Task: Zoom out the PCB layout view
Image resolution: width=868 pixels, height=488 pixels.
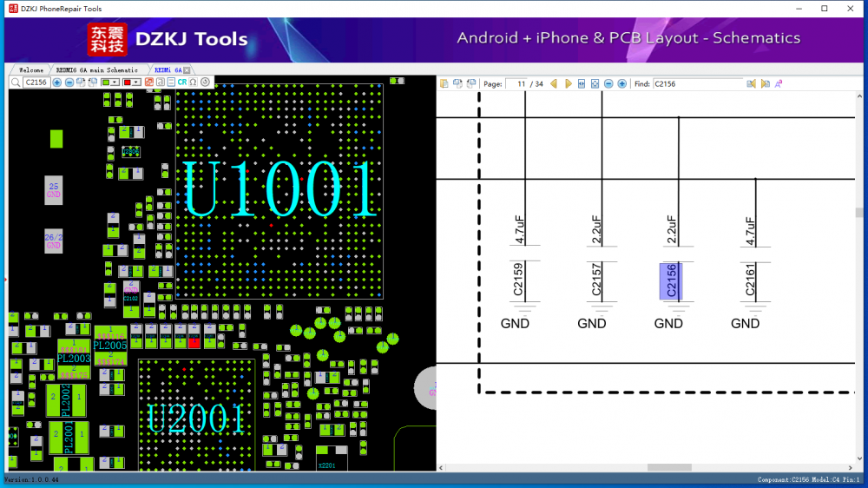Action: click(69, 82)
